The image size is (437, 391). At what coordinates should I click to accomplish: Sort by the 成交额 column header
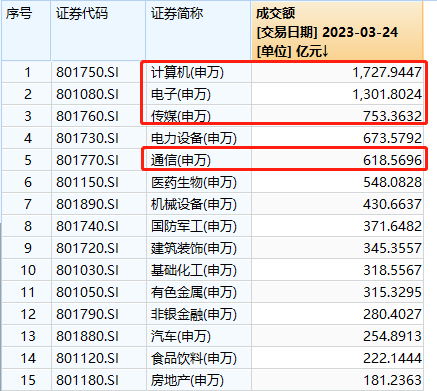337,30
